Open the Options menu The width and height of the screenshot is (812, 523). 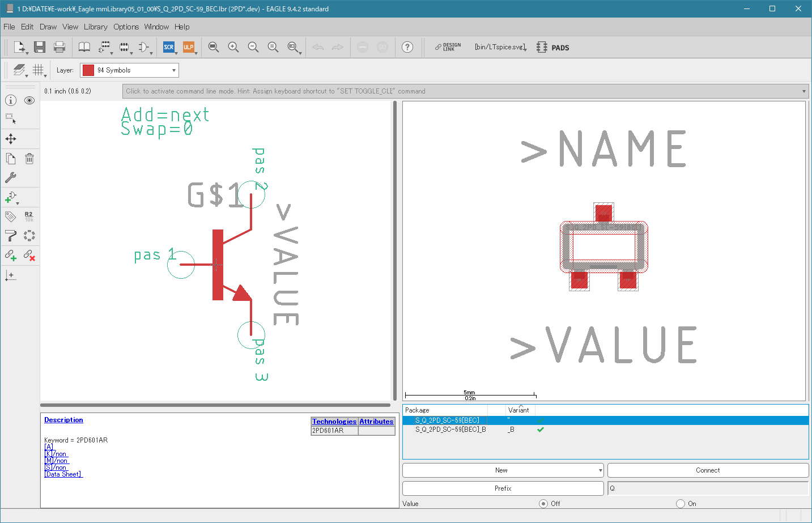pyautogui.click(x=126, y=27)
